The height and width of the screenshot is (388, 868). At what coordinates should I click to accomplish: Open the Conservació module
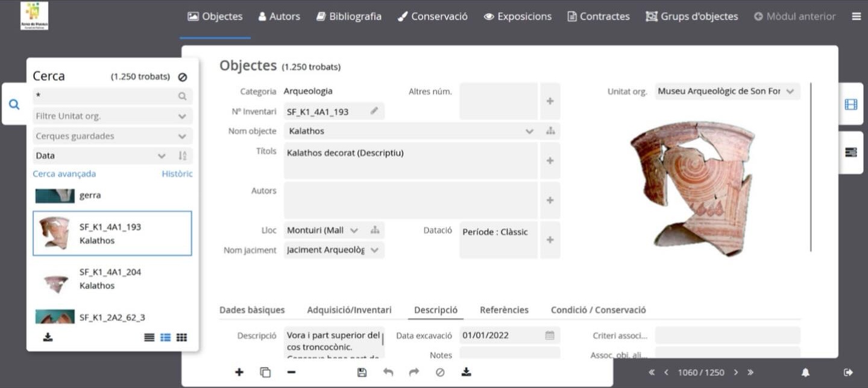coord(433,16)
